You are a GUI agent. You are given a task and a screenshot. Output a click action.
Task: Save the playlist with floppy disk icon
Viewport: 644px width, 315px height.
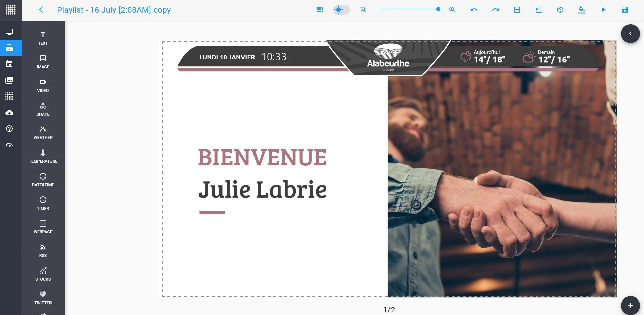[624, 10]
